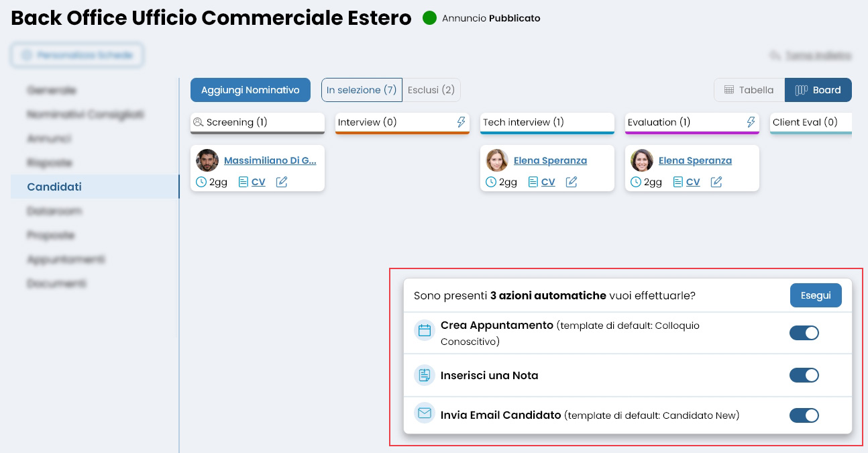Click the document icon beside Elena's CV link
The width and height of the screenshot is (868, 453).
pyautogui.click(x=533, y=181)
